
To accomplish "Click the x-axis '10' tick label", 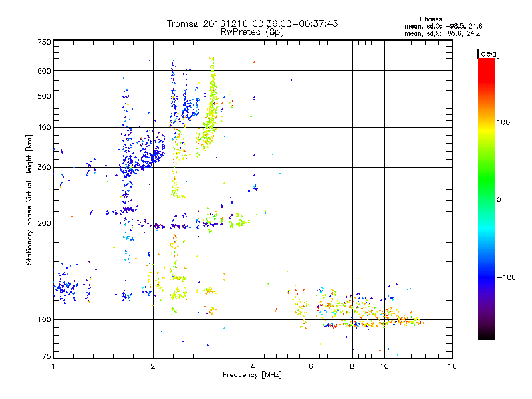I will point(384,366).
